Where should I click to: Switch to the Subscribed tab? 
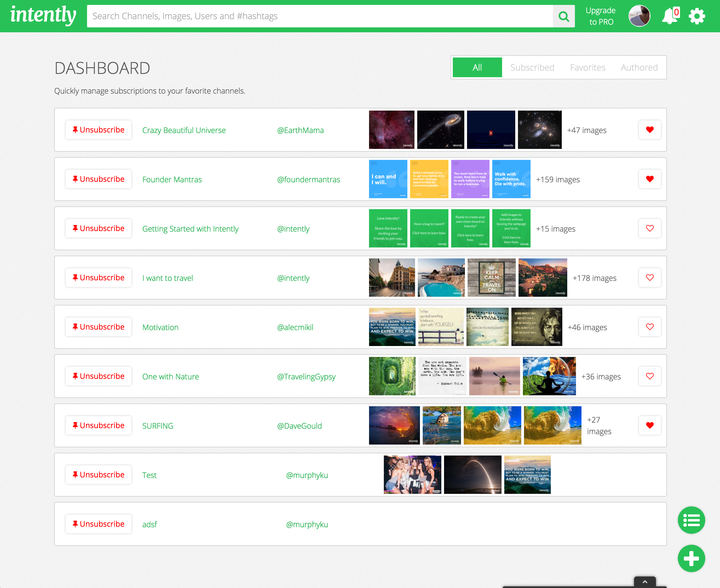(532, 67)
